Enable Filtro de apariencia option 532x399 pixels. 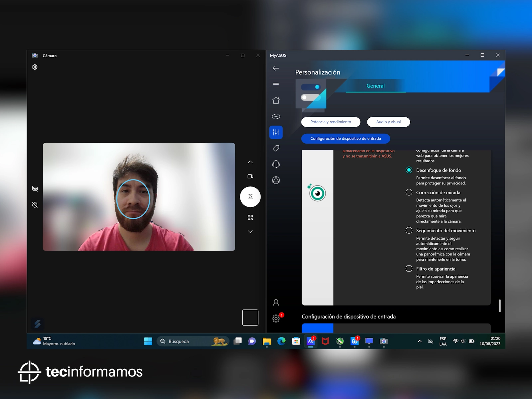409,269
